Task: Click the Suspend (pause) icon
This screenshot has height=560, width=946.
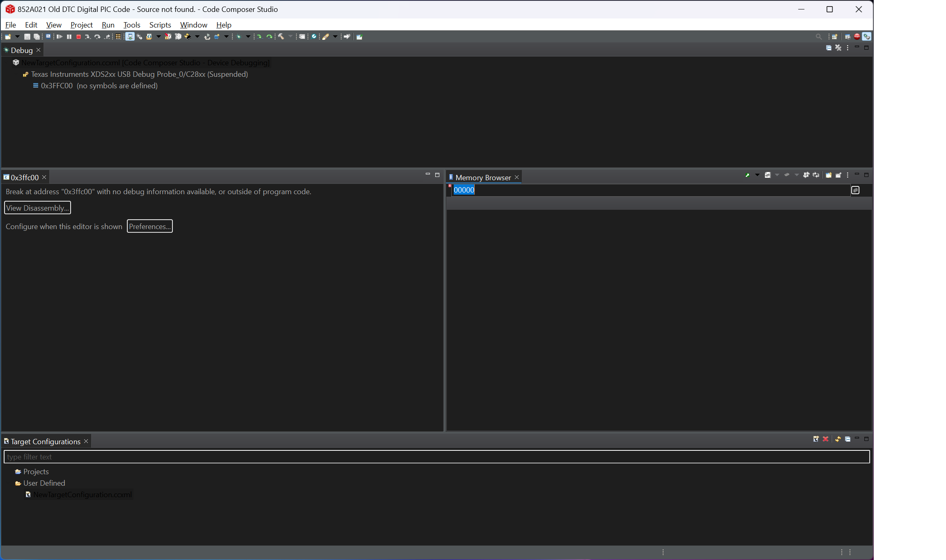Action: [x=69, y=37]
